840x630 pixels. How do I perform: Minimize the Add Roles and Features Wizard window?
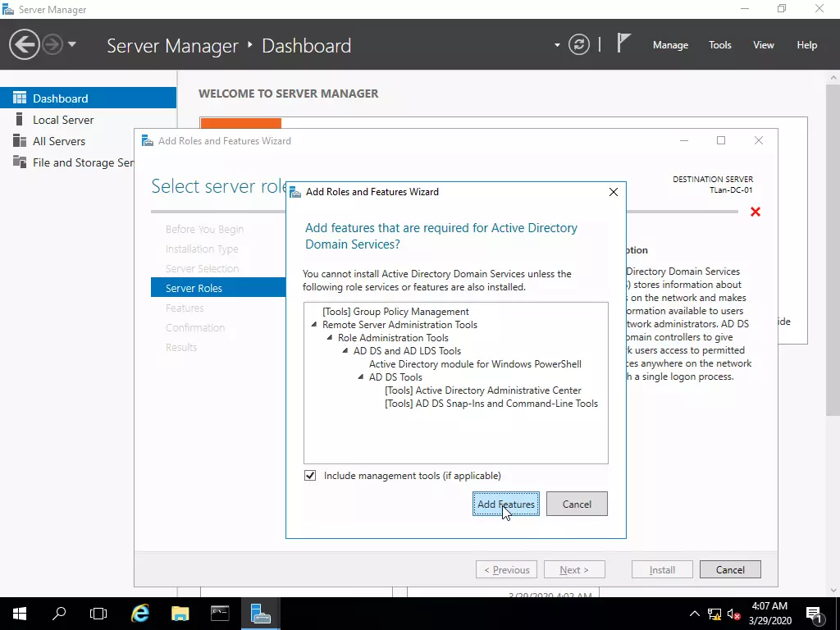click(684, 140)
